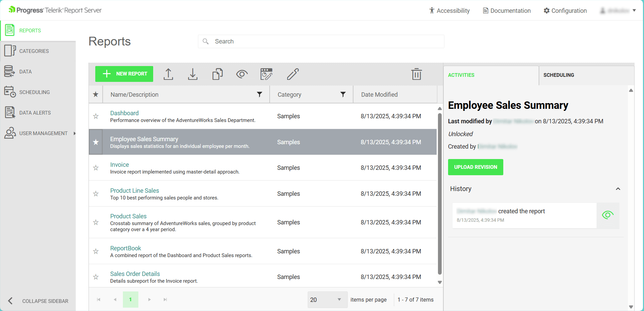Unstar the Employee Sales Summary report
Viewport: 644px width, 311px height.
(96, 142)
